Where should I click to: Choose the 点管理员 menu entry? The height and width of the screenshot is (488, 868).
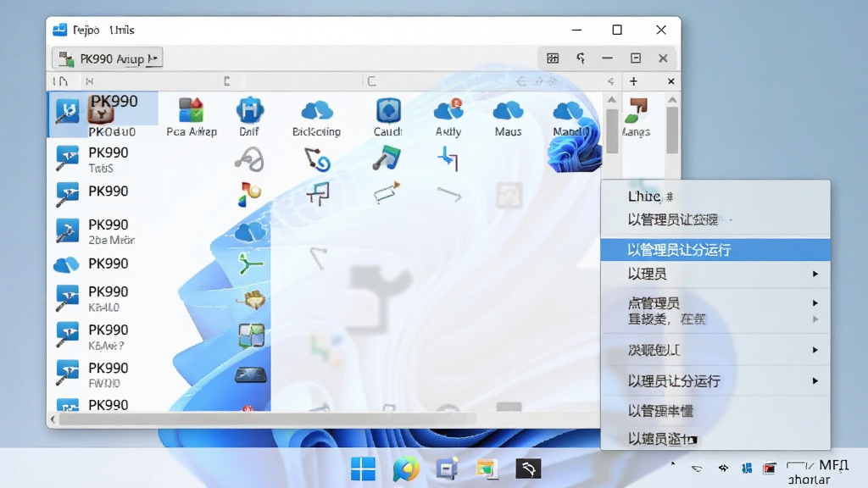[715, 303]
